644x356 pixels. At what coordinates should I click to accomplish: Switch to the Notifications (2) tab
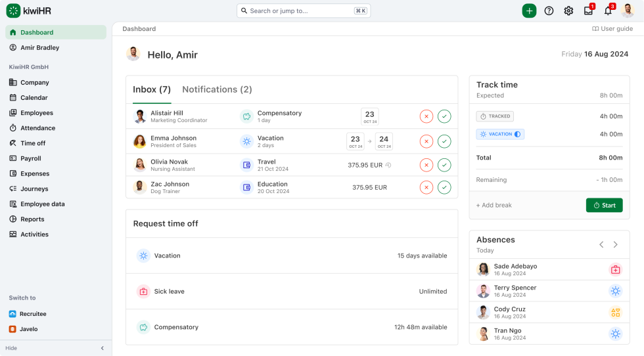[217, 89]
